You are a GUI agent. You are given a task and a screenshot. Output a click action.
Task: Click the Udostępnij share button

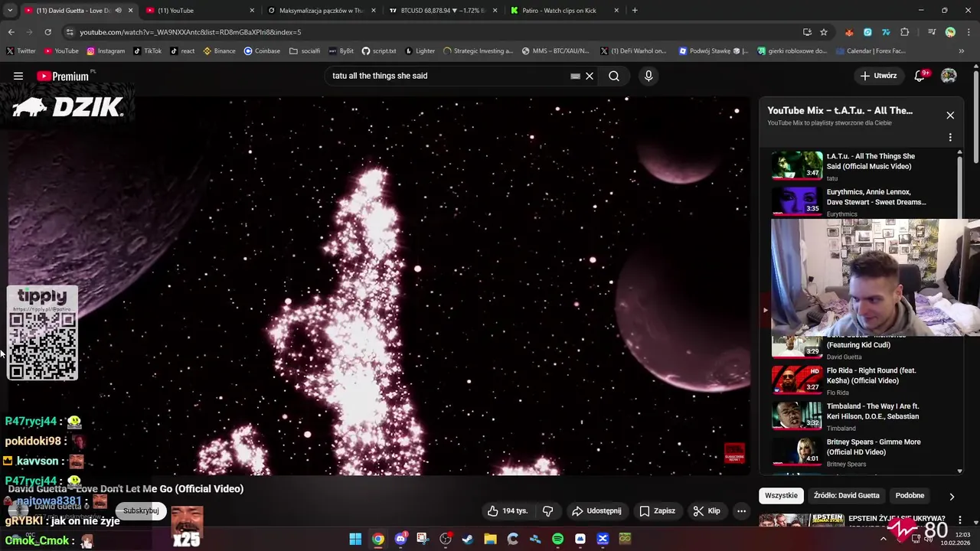click(x=596, y=510)
